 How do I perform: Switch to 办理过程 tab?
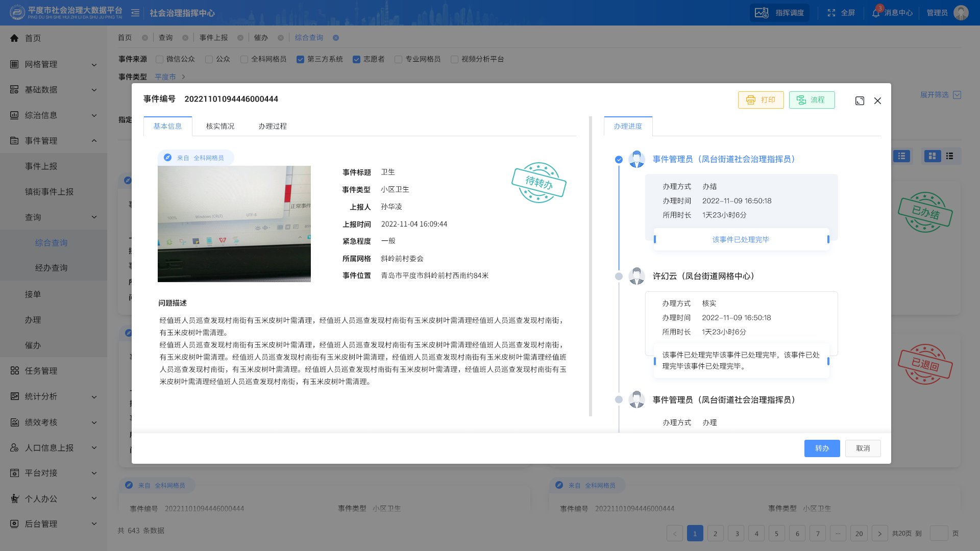273,126
